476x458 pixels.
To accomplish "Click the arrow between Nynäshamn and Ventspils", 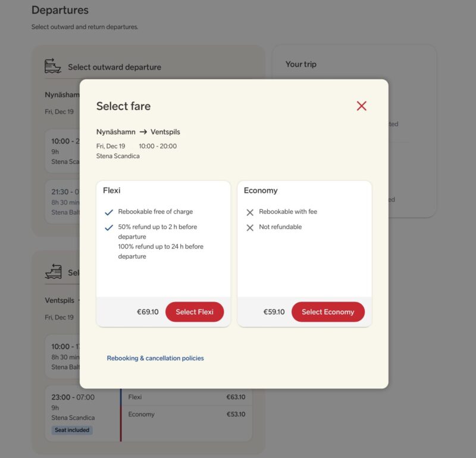I will pyautogui.click(x=143, y=132).
